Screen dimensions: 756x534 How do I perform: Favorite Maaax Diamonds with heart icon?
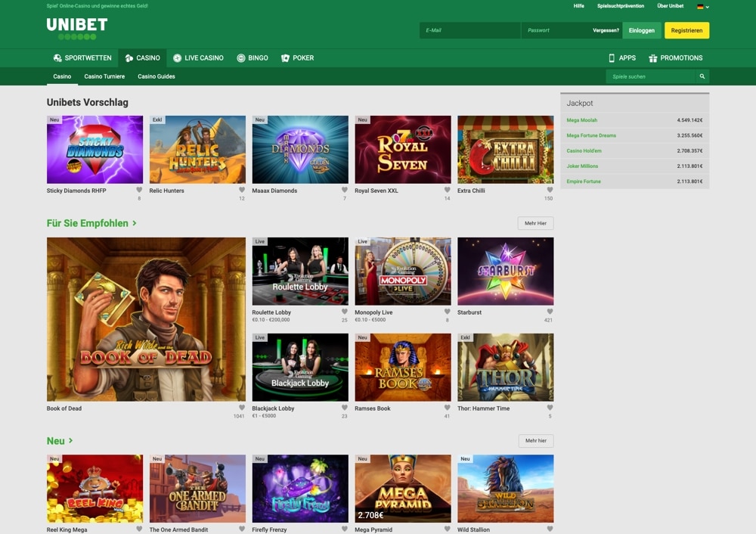coord(345,190)
